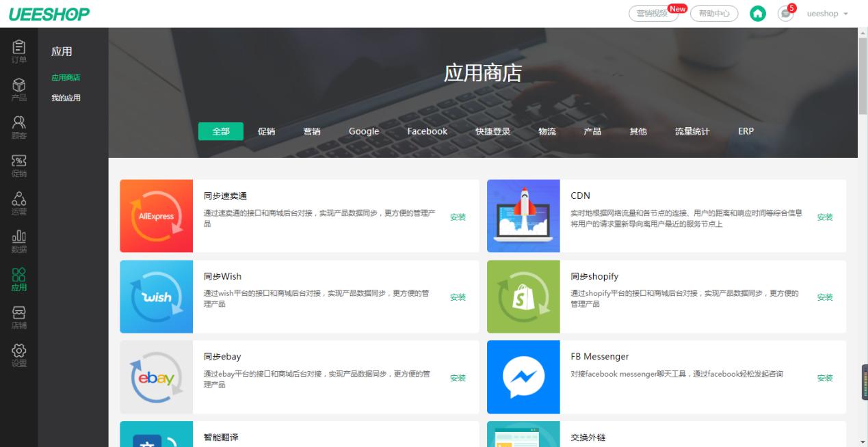Click the UEESHOP logo
868x447 pixels.
tap(49, 14)
